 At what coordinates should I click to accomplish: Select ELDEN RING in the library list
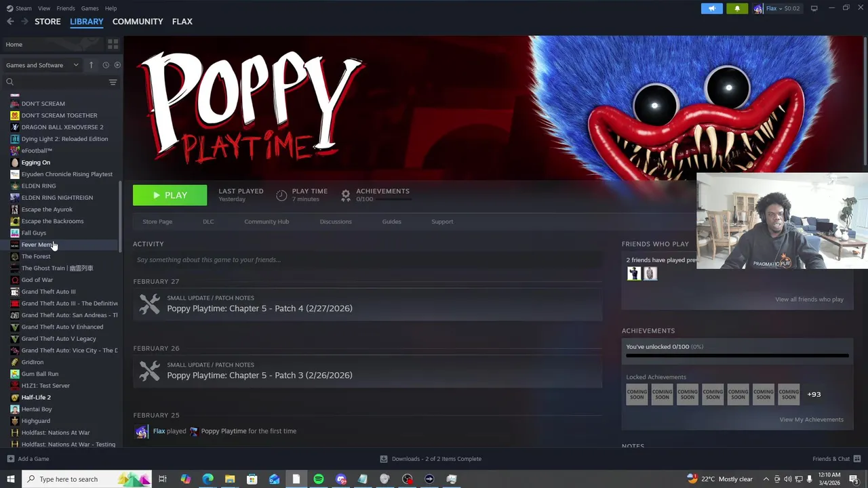(39, 186)
